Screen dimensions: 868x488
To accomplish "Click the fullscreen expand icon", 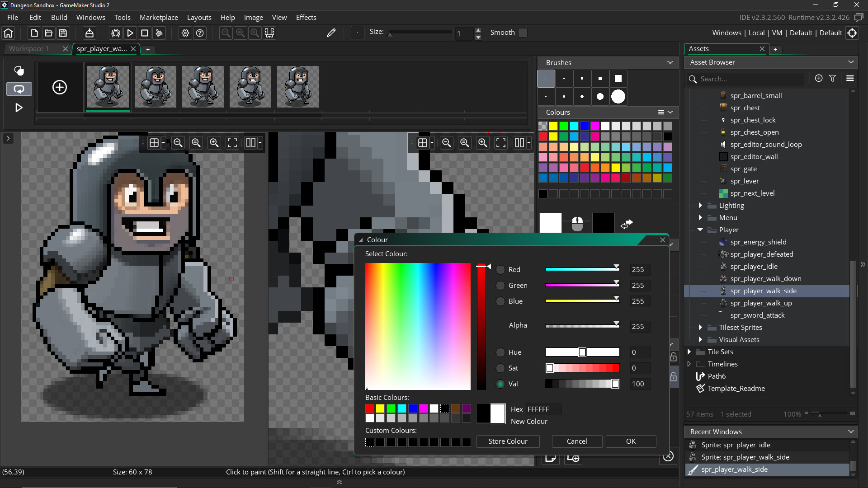I will (x=232, y=142).
